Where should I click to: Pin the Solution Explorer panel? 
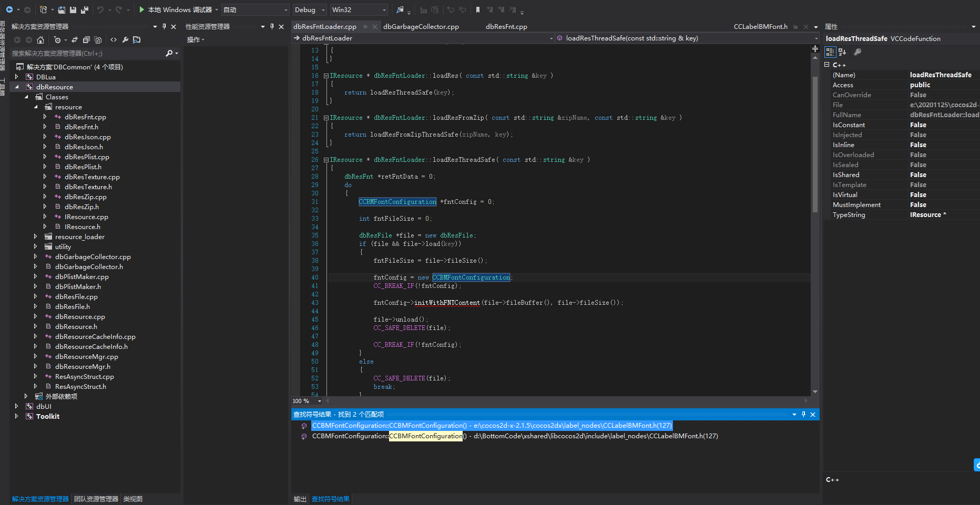pos(165,26)
